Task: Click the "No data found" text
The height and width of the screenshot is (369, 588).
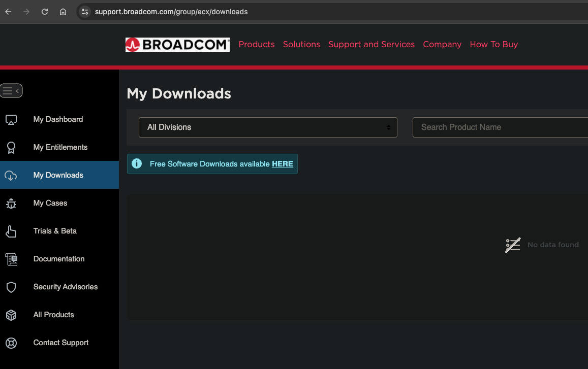Action: point(553,245)
